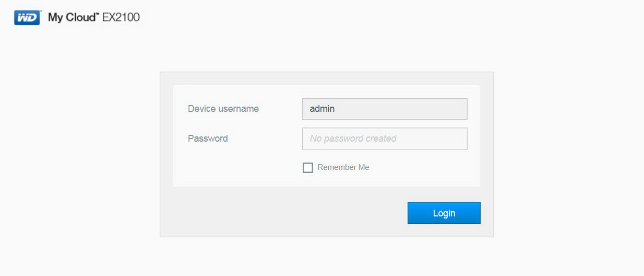Viewport: 644px width, 276px height.
Task: Click the empty page area below login panel
Action: pyautogui.click(x=326, y=257)
